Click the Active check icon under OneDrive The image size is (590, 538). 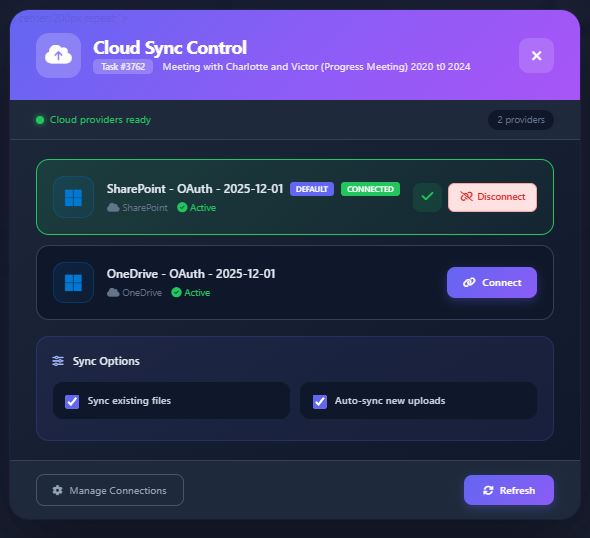(176, 292)
